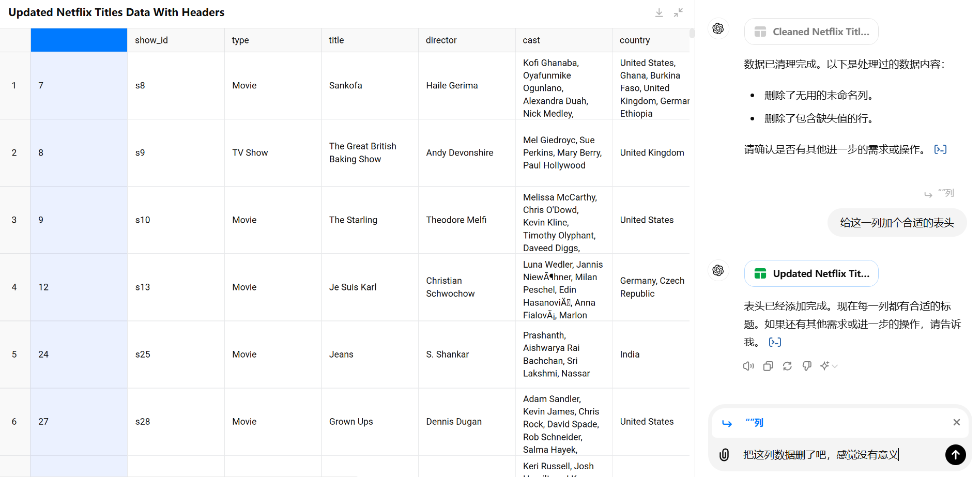Select the show_id column header
Screen dimensions: 980x477
point(176,40)
